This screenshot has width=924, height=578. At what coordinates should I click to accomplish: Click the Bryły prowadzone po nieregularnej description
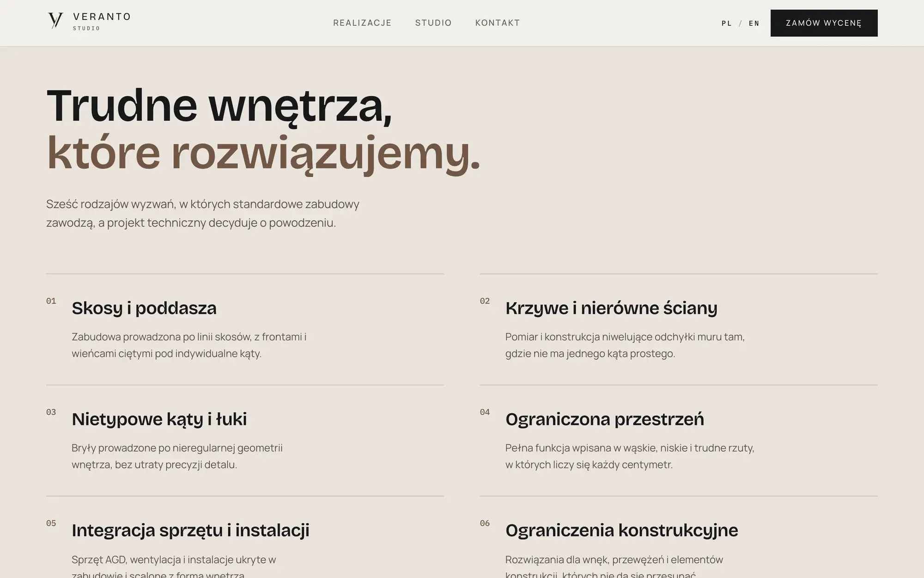pyautogui.click(x=177, y=456)
